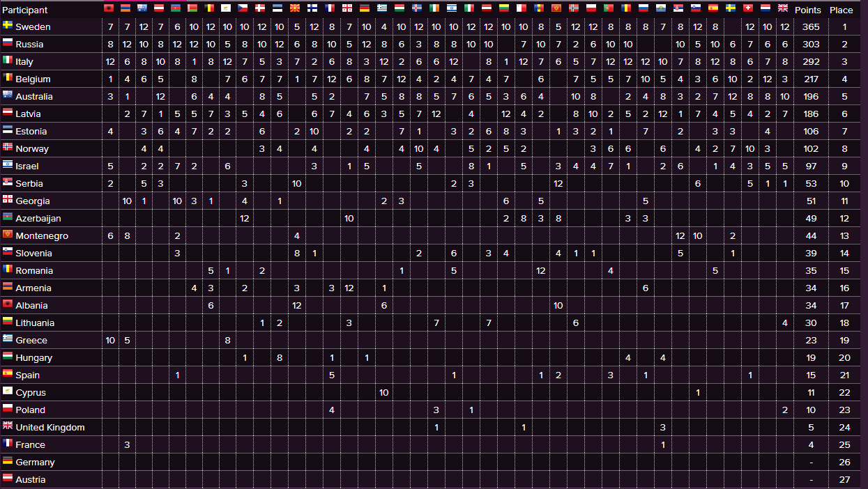Click the flag icon beside Russia participant name
Image resolution: width=868 pixels, height=489 pixels.
point(8,42)
